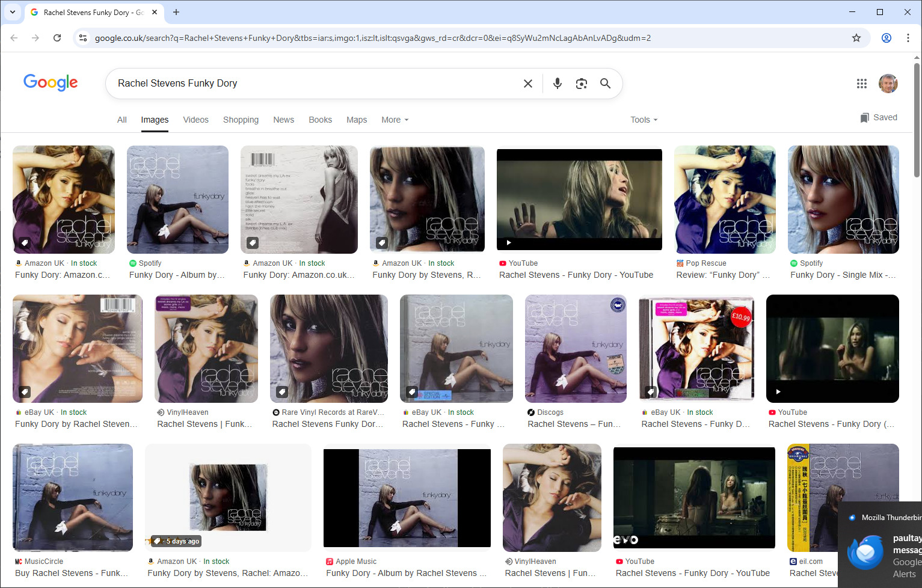
Task: Expand the Tools filter options
Action: pyautogui.click(x=644, y=120)
